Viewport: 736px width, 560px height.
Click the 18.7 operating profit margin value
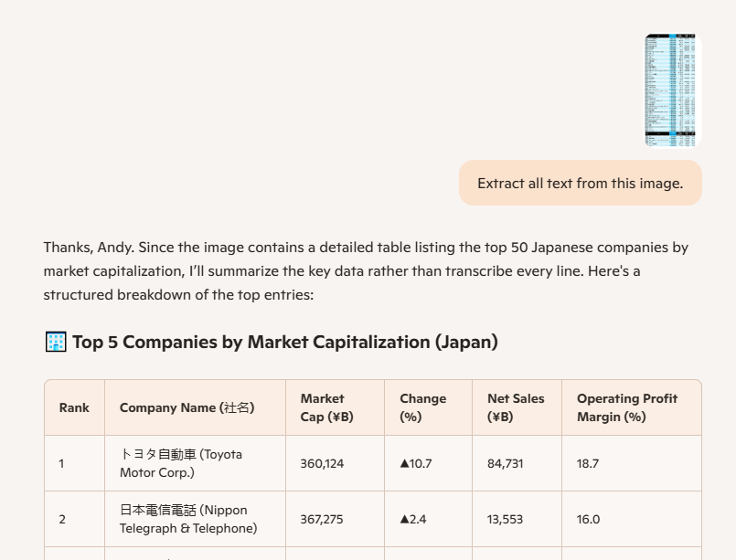(588, 463)
